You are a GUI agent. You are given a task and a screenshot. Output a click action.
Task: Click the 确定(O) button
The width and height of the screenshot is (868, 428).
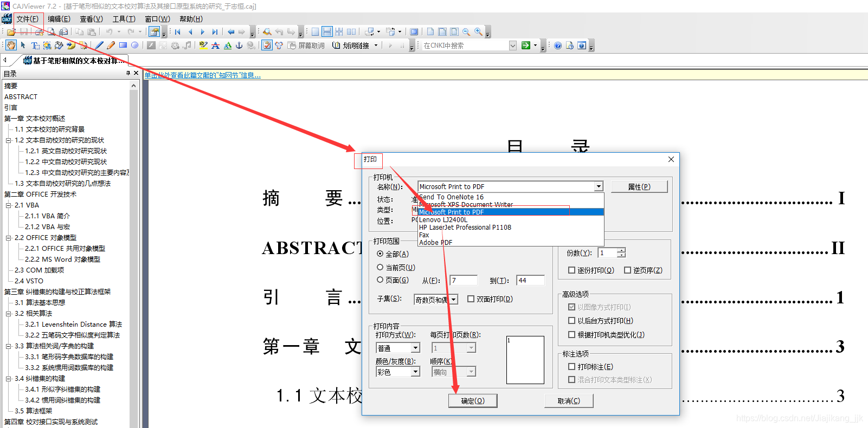coord(473,401)
